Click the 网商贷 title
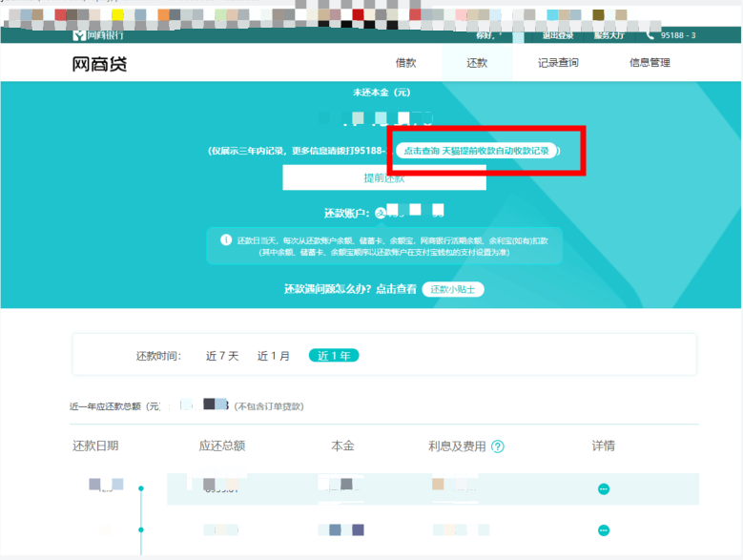743x560 pixels. (99, 64)
